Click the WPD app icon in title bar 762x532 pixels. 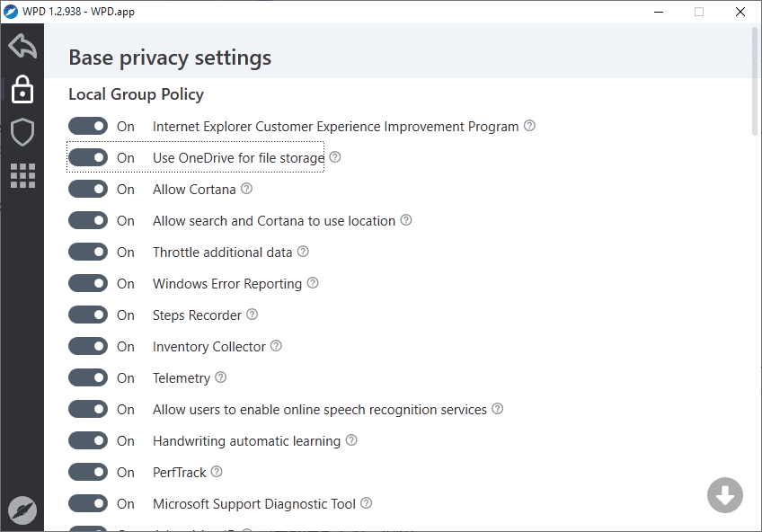point(12,12)
